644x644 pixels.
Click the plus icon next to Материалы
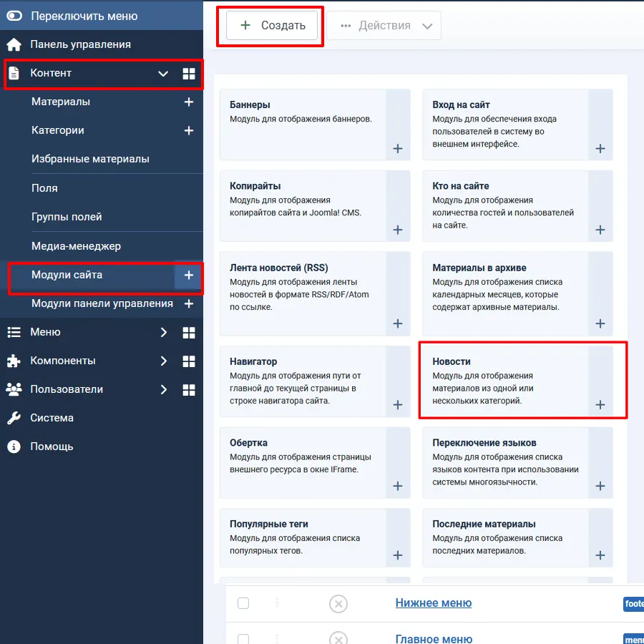tap(189, 102)
